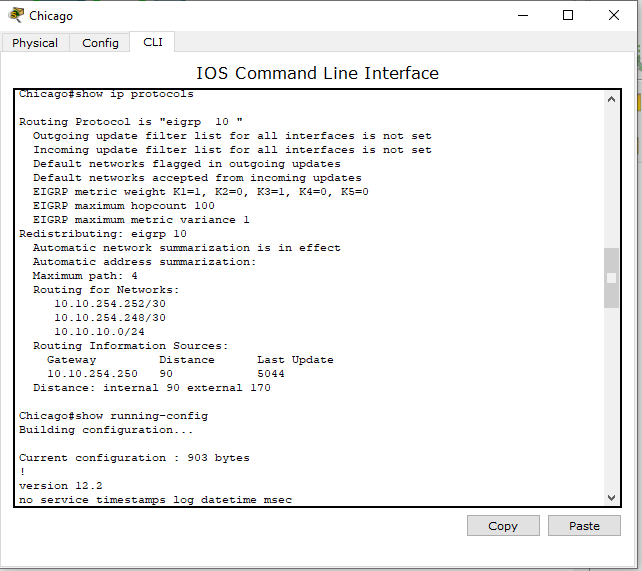Switch to the Physical tab

(x=35, y=43)
